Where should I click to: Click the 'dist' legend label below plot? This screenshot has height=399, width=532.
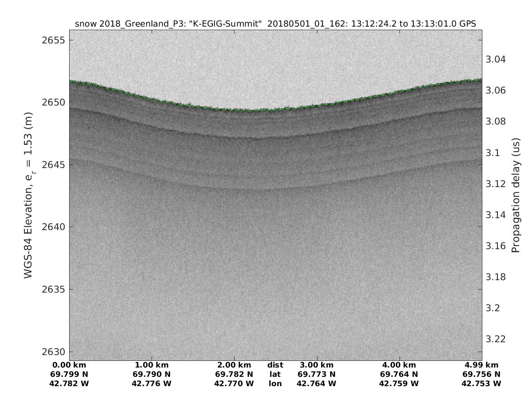click(x=275, y=365)
